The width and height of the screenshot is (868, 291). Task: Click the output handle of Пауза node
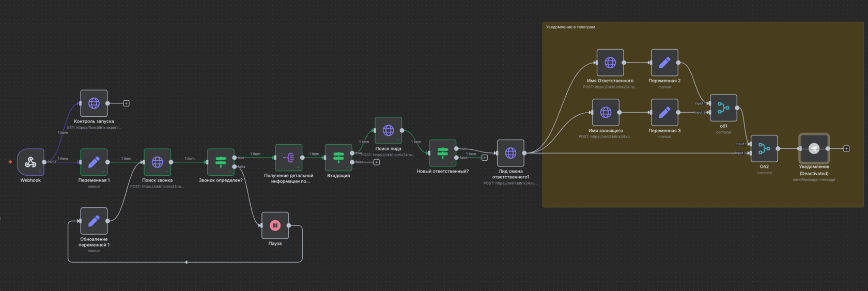289,225
